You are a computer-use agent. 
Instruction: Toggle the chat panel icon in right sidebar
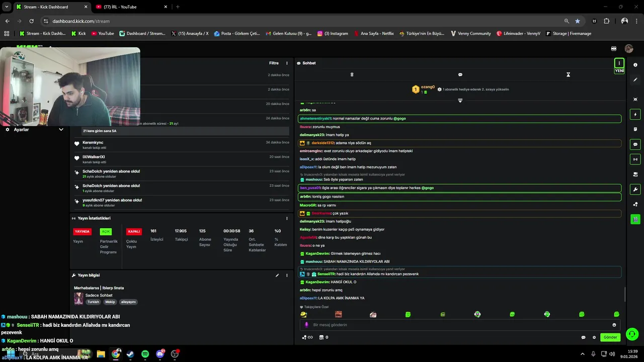pyautogui.click(x=635, y=144)
